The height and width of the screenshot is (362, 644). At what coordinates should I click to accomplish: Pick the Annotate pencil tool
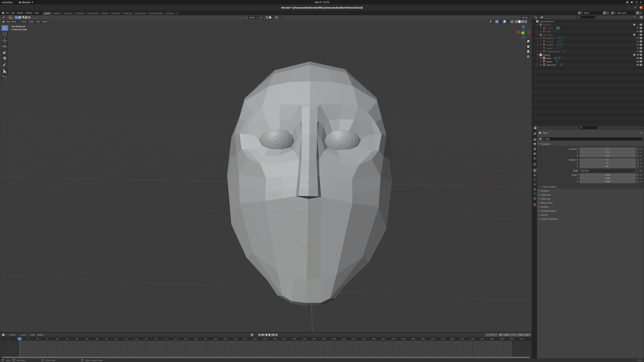(5, 65)
